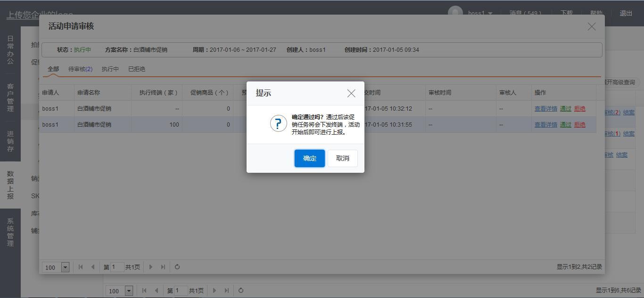The width and height of the screenshot is (644, 298).
Task: Open the 已拒绝 tab
Action: coord(137,69)
